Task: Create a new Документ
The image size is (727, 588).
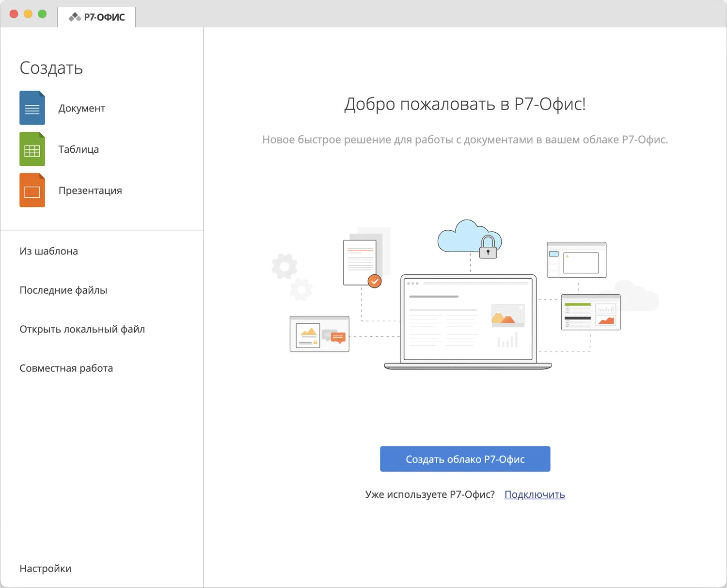Action: [81, 109]
